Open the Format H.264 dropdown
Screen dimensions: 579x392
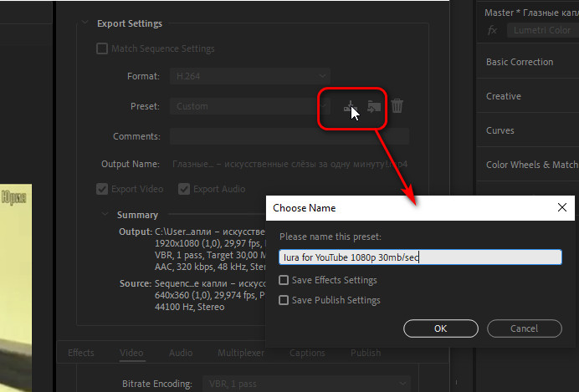coord(250,76)
